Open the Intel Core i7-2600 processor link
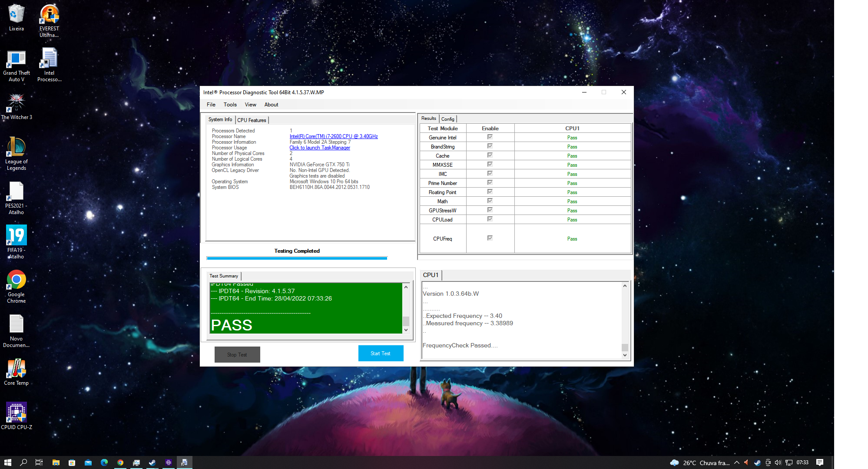868x469 pixels. [334, 136]
